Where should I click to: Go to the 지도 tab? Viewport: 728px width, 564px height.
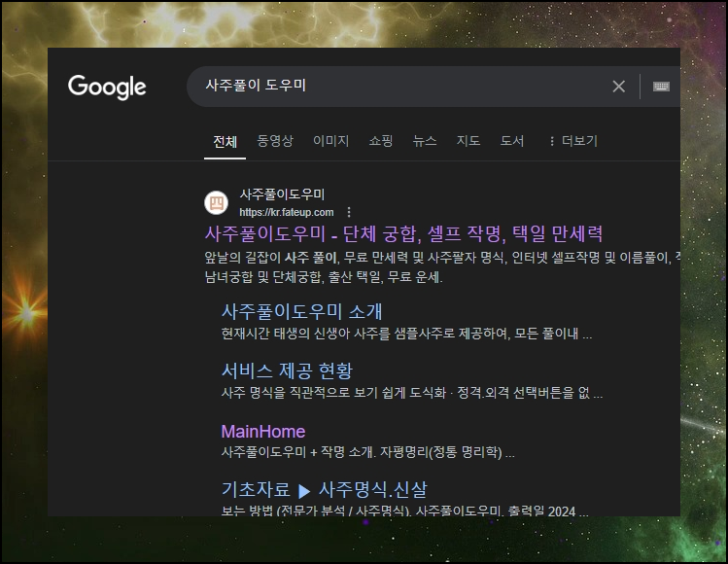[468, 141]
